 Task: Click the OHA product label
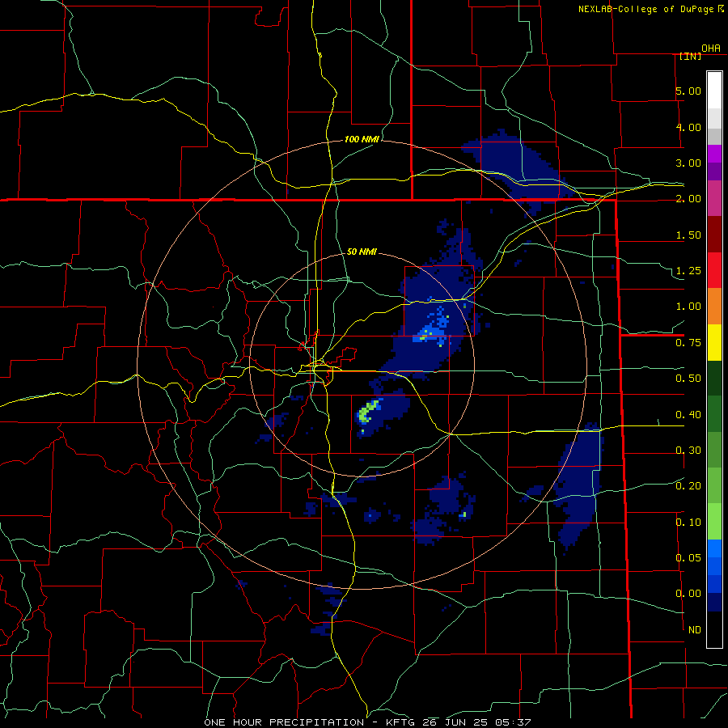[711, 48]
